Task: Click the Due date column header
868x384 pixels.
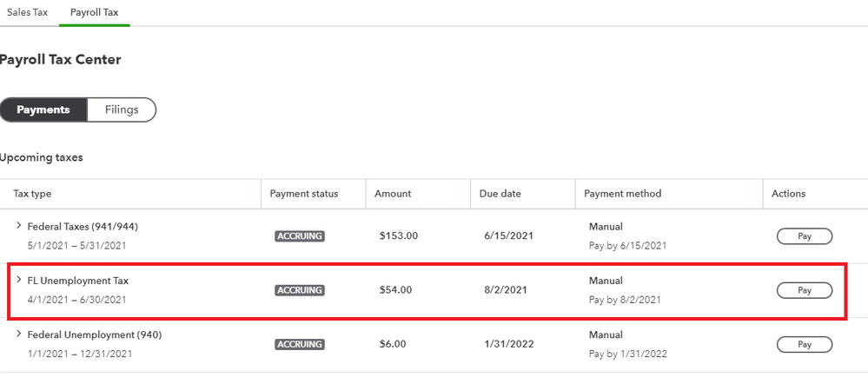Action: (500, 194)
